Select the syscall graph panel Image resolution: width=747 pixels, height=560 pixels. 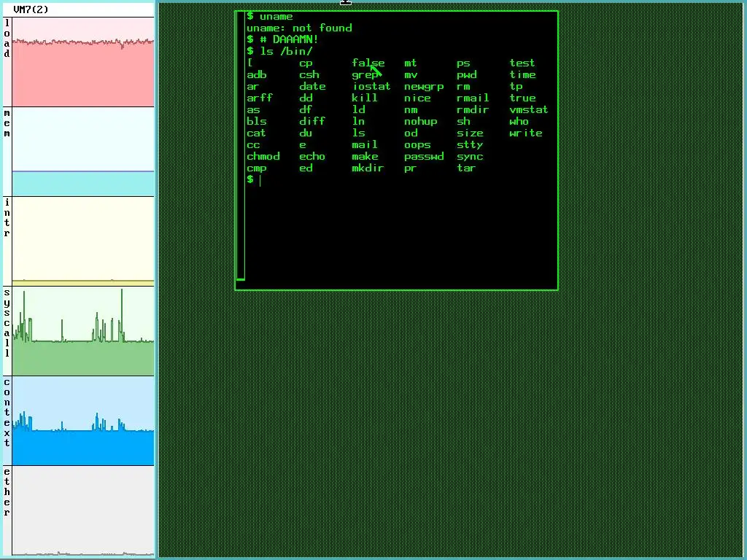click(x=83, y=331)
